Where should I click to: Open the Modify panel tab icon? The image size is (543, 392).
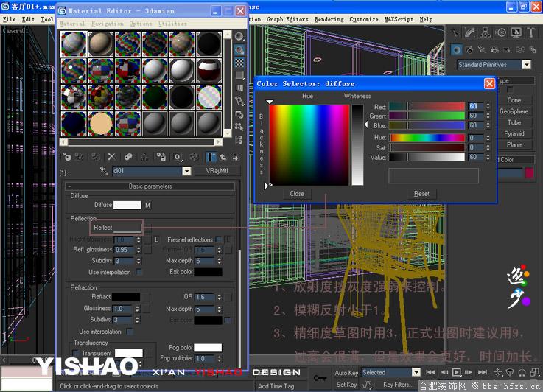pos(469,32)
